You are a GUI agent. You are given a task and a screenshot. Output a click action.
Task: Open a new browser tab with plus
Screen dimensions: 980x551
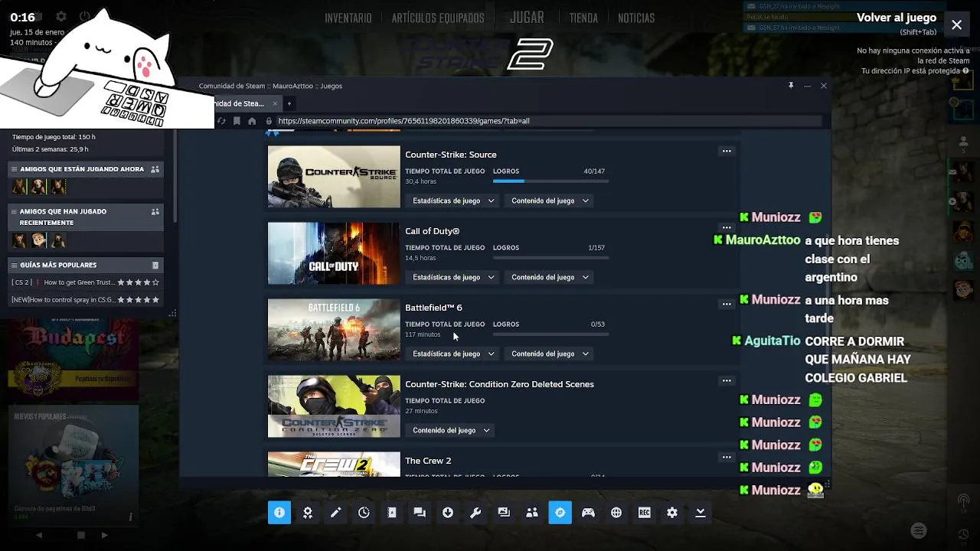tap(289, 103)
